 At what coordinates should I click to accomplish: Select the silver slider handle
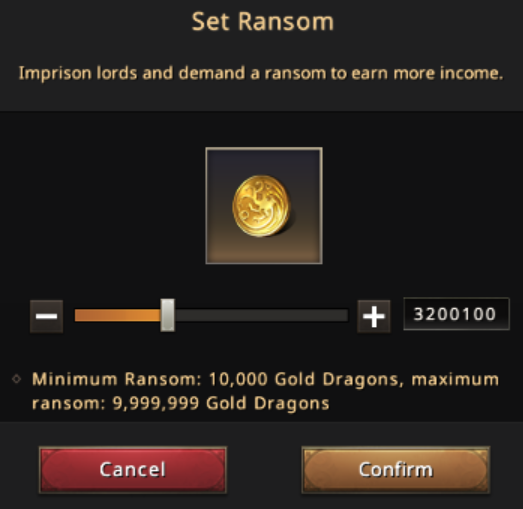click(x=167, y=315)
